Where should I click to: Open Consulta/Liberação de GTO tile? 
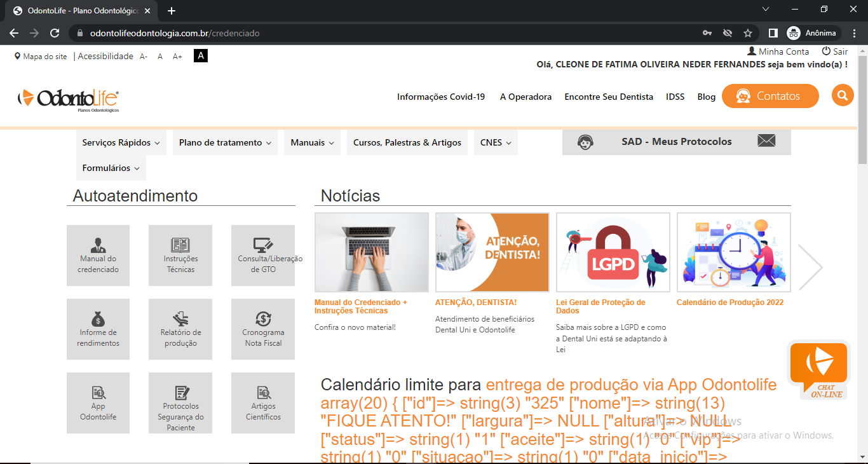point(263,256)
